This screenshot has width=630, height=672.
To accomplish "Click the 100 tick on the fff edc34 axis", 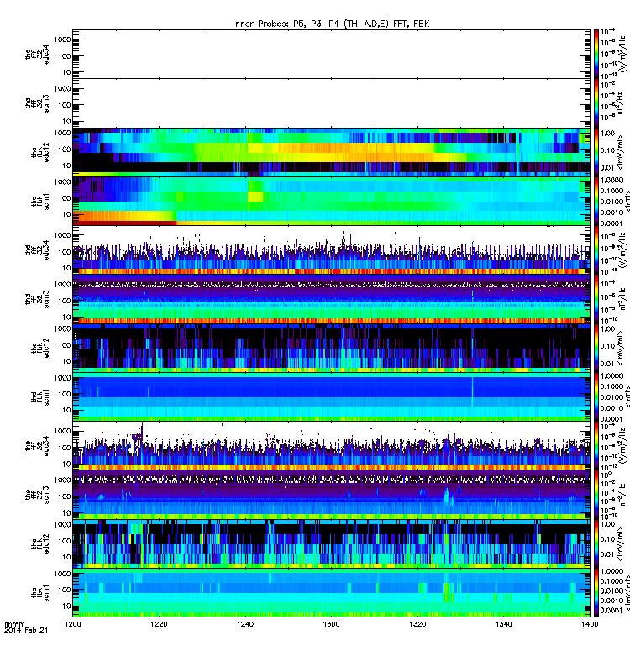I will 65,448.
